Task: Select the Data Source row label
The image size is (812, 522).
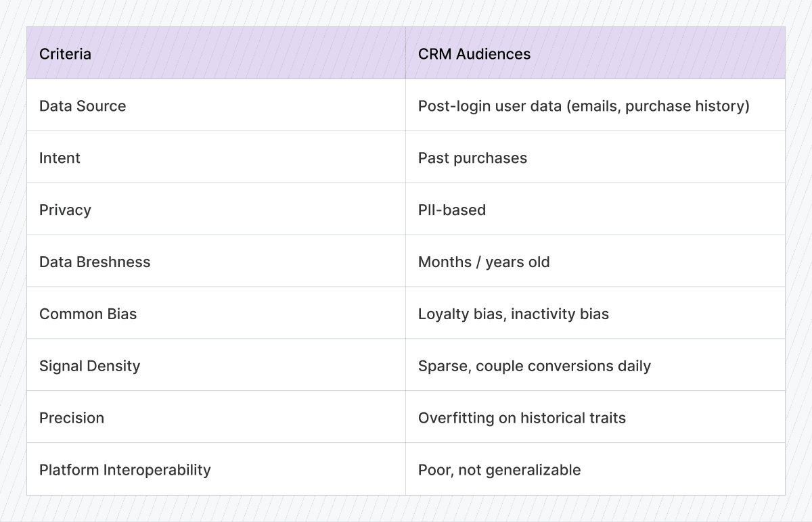Action: tap(83, 106)
